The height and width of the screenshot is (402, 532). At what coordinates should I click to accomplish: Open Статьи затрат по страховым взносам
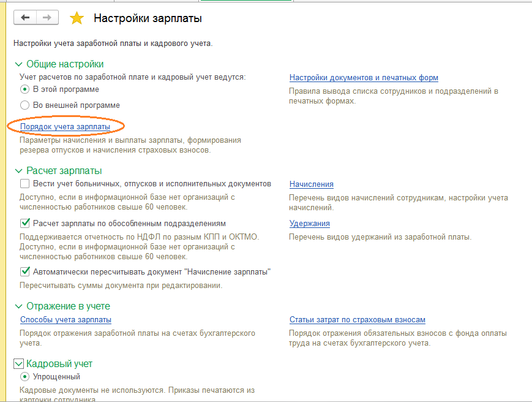tap(358, 320)
